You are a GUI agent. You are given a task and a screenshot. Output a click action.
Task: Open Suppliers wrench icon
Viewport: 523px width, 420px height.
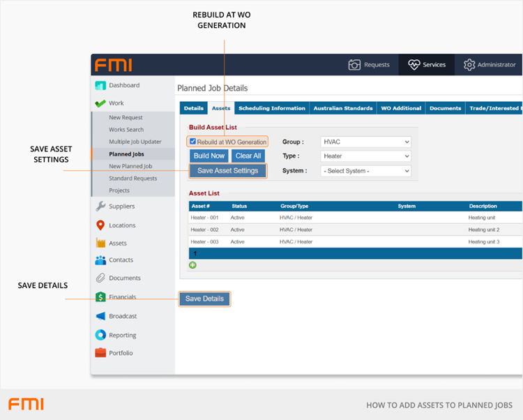click(100, 207)
